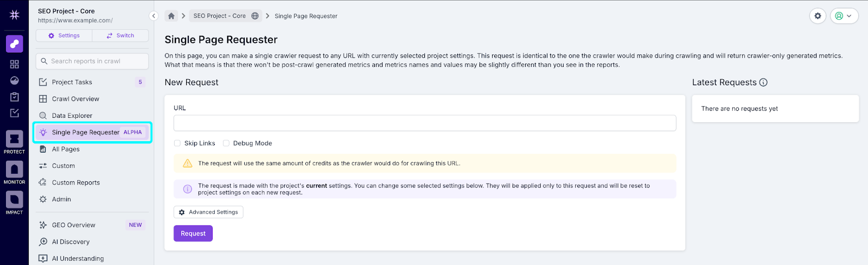Open Crawl Overview in the sidebar
The image size is (868, 265).
[x=75, y=99]
